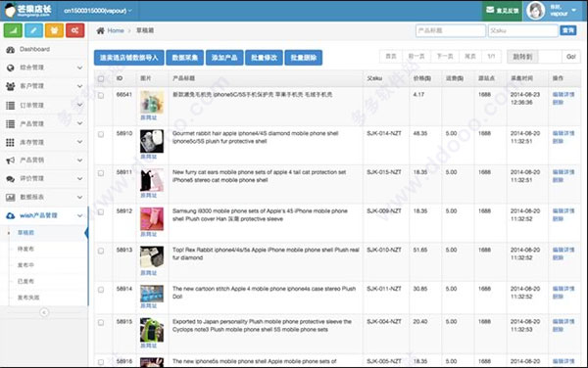
Task: Click 删除 link for product 66541
Action: click(x=558, y=103)
